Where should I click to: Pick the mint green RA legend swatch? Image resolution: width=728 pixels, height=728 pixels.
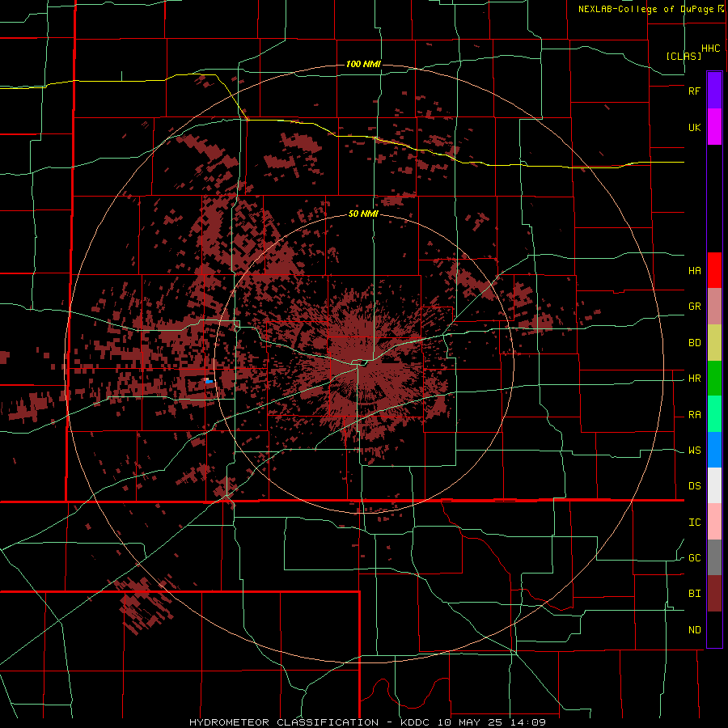click(714, 414)
